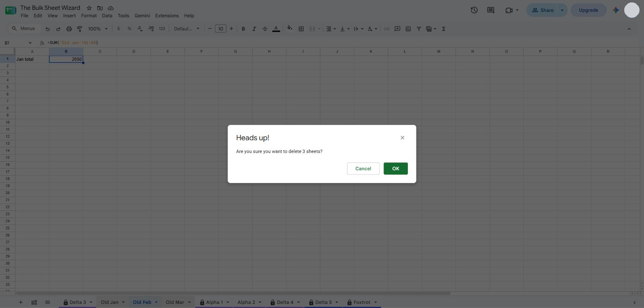Activate the Paint format icon
644x308 pixels.
(x=80, y=29)
